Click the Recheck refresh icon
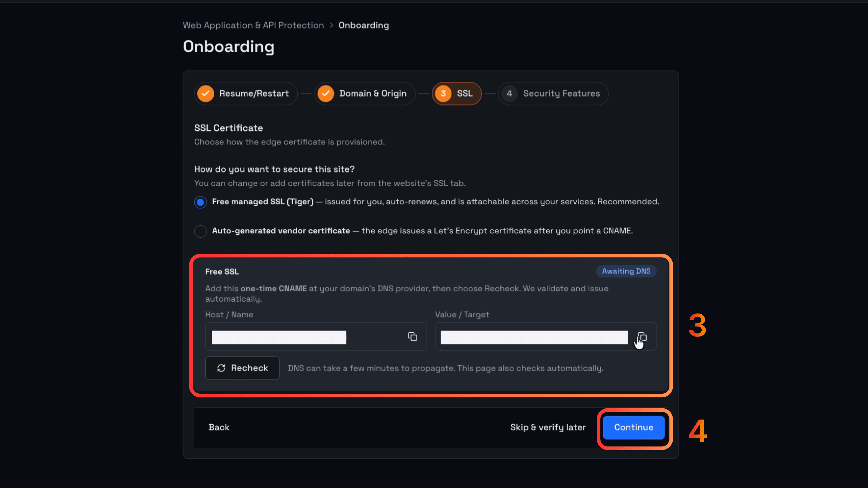Image resolution: width=868 pixels, height=488 pixels. [x=221, y=368]
